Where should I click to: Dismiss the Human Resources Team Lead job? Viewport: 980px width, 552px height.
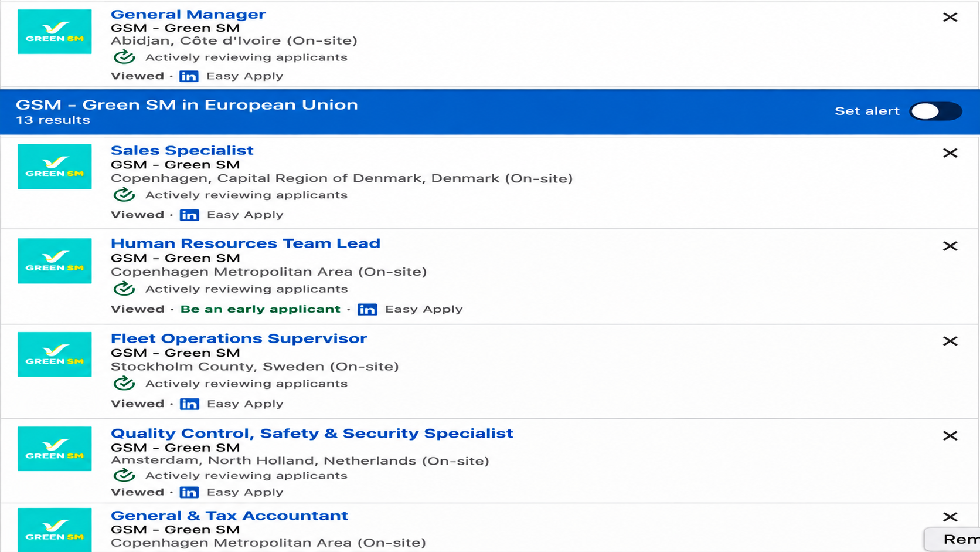coord(950,246)
